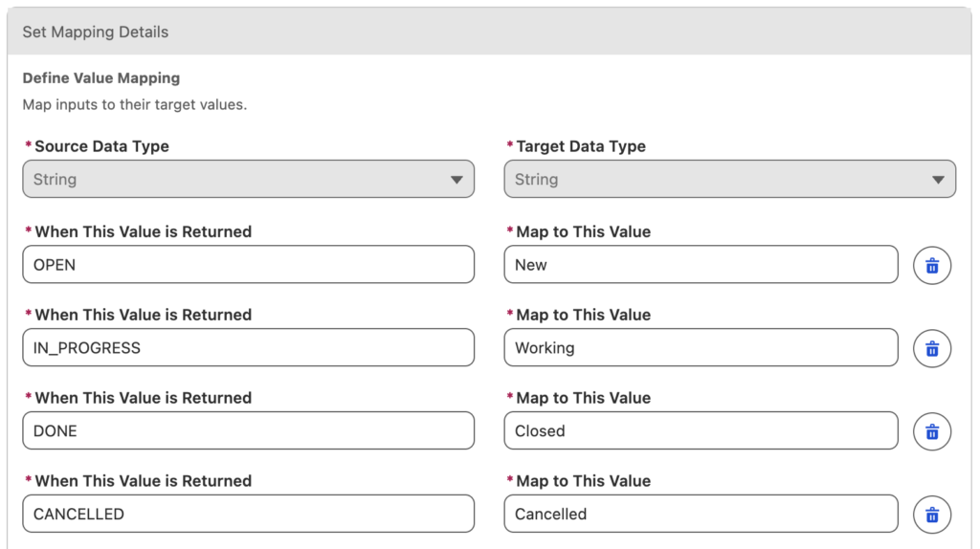Click the input field containing IN_PROGRESS
This screenshot has height=549, width=980.
248,347
